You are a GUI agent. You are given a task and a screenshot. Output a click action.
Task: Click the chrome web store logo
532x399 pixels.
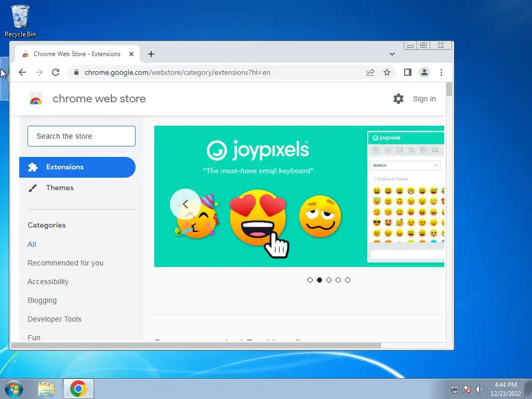(36, 99)
